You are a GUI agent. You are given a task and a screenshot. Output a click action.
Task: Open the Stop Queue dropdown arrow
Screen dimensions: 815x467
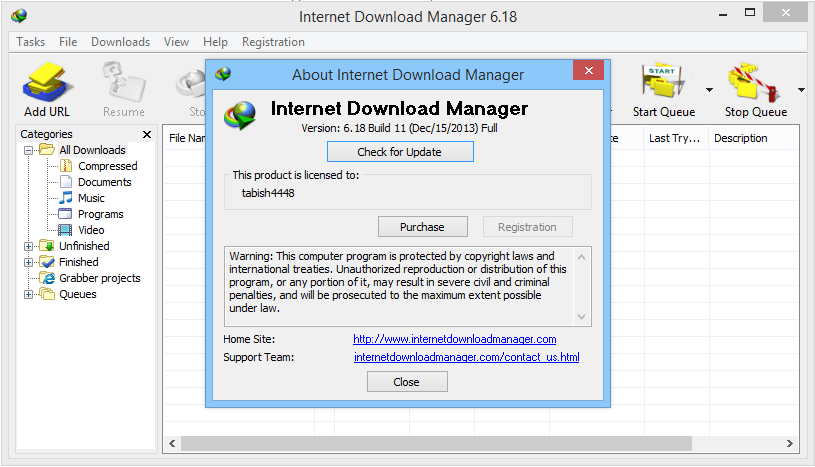tap(801, 90)
